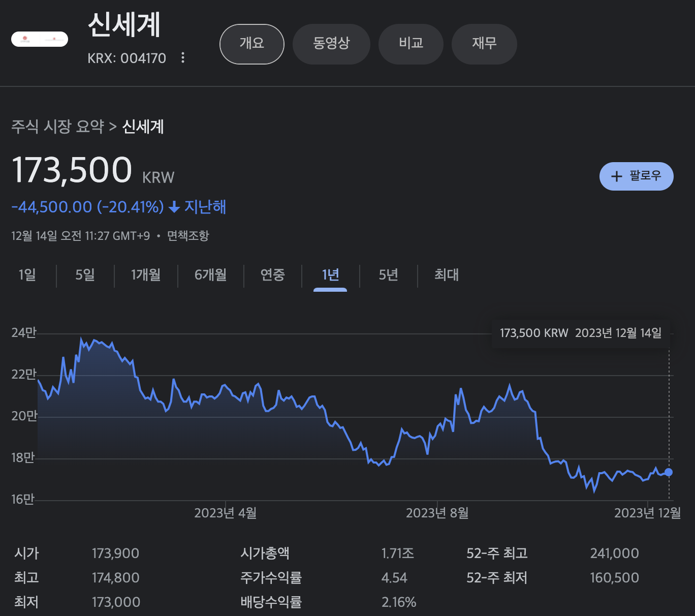Show the 5년 chart range
695x616 pixels.
coord(388,275)
